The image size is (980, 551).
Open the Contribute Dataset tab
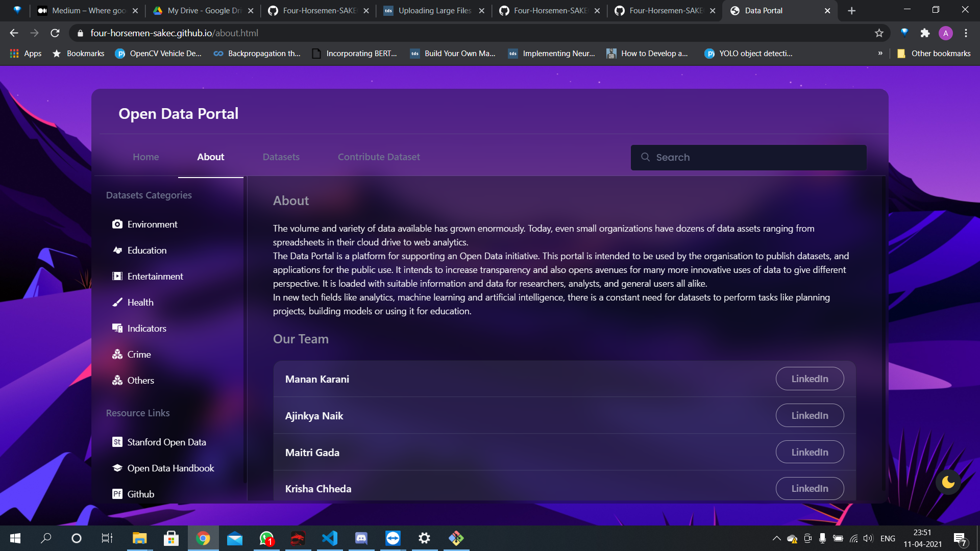click(379, 157)
